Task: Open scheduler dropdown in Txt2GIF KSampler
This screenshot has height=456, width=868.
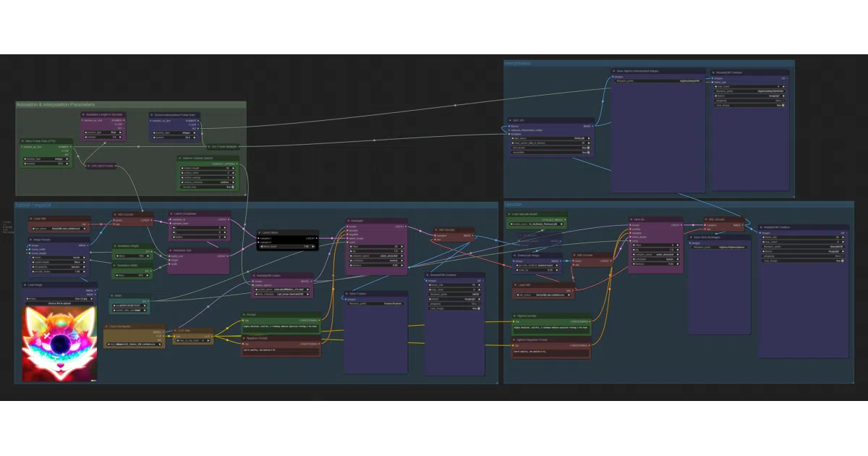Action: (x=377, y=261)
